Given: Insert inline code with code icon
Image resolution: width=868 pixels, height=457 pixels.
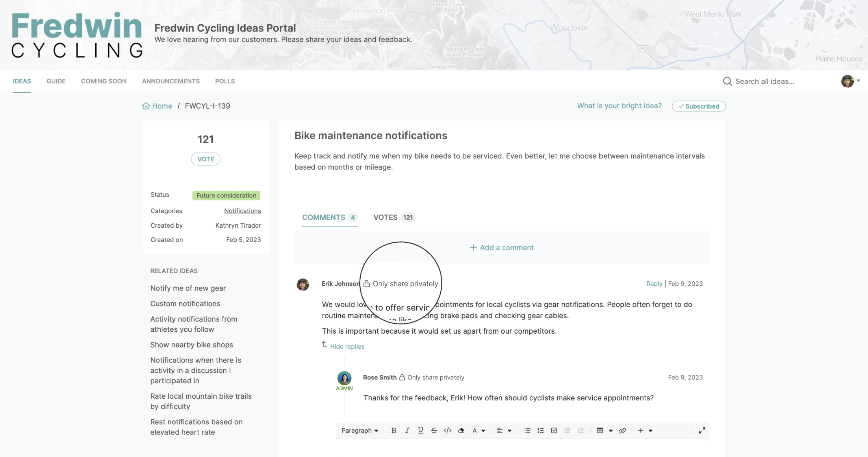Looking at the screenshot, I should click(x=447, y=430).
